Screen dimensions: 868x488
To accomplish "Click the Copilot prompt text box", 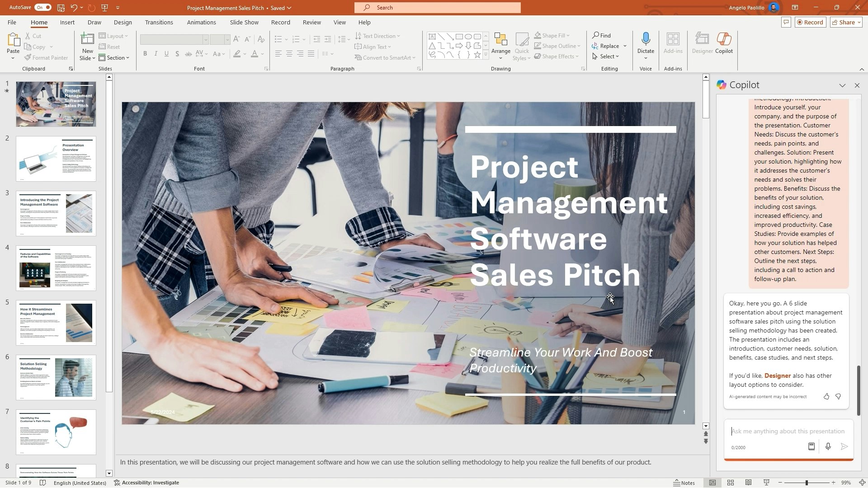I will point(788,432).
